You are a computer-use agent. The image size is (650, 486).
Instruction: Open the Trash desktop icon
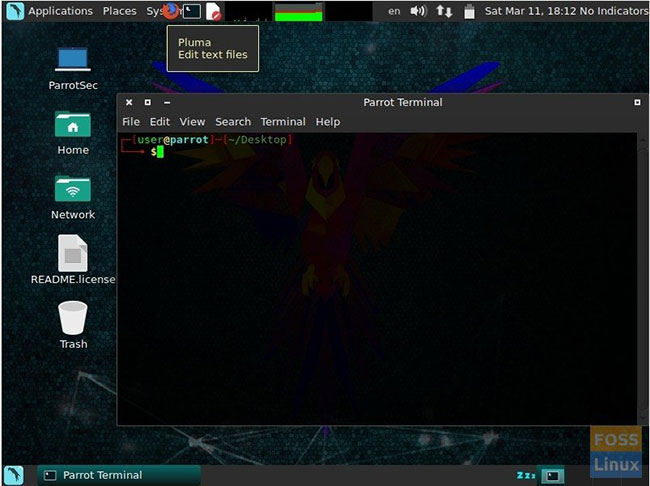pyautogui.click(x=73, y=326)
